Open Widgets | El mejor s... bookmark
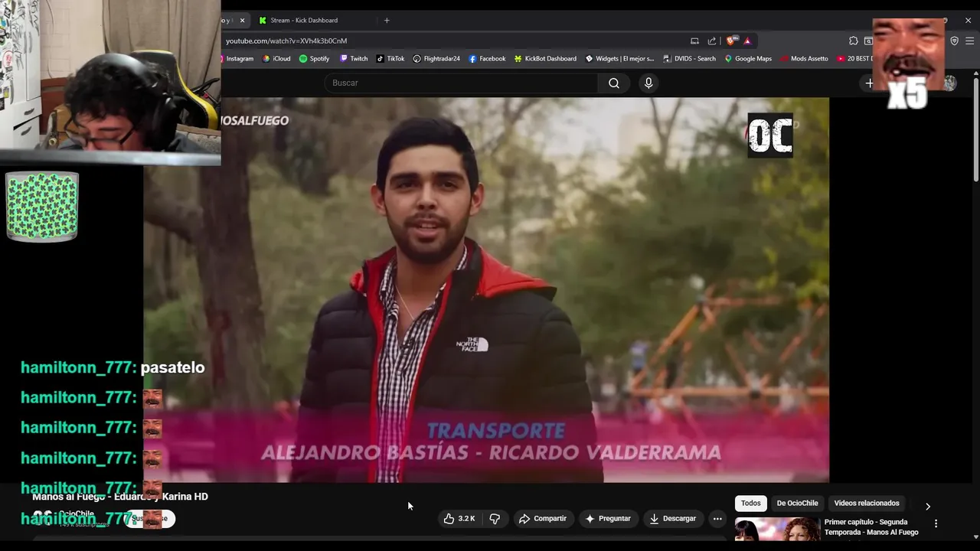Viewport: 980px width, 551px height. click(619, 58)
